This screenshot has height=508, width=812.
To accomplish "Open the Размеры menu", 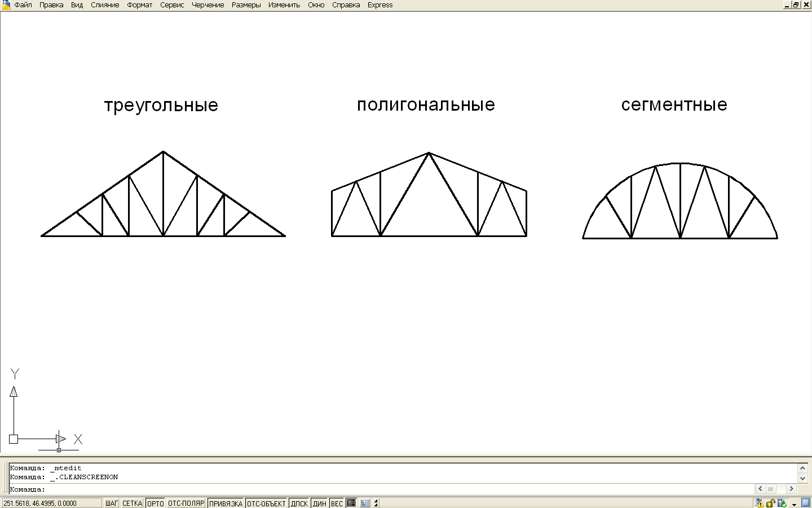I will tap(246, 5).
